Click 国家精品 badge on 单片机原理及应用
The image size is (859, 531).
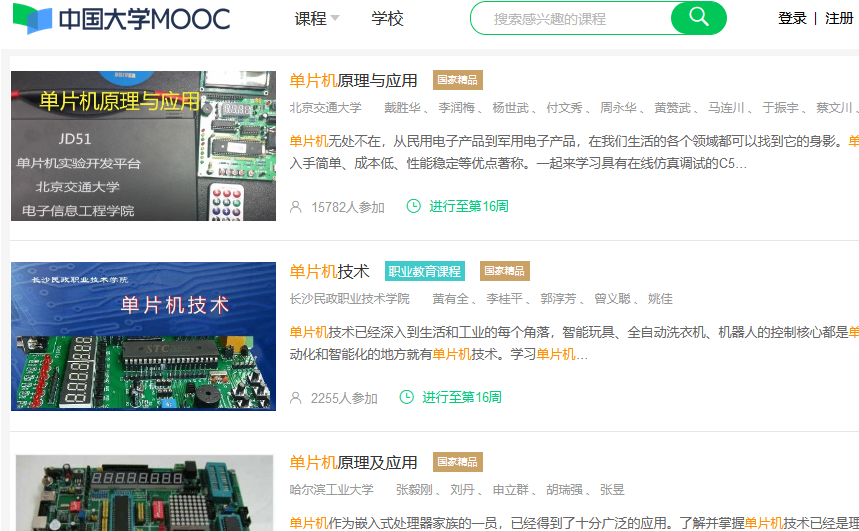pyautogui.click(x=457, y=462)
